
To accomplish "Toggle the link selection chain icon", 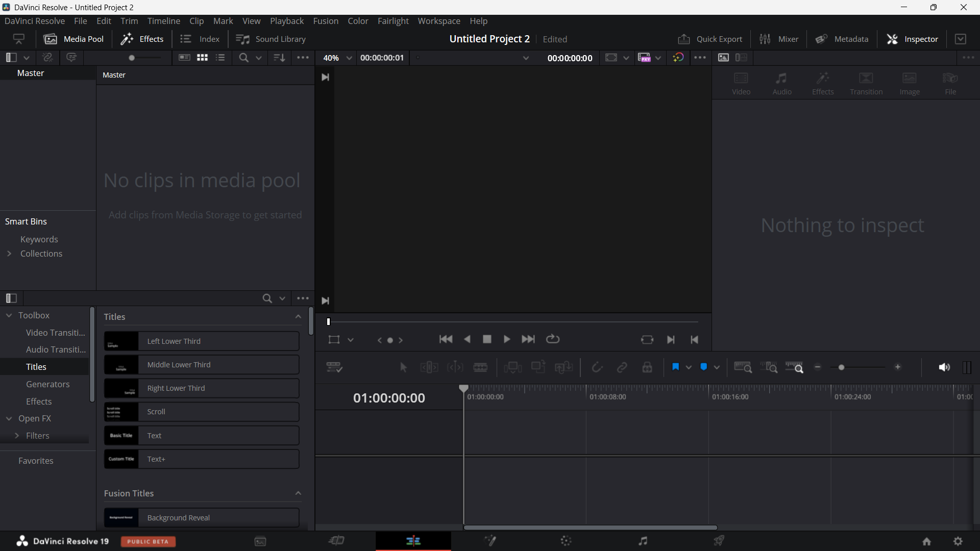I will coord(622,367).
